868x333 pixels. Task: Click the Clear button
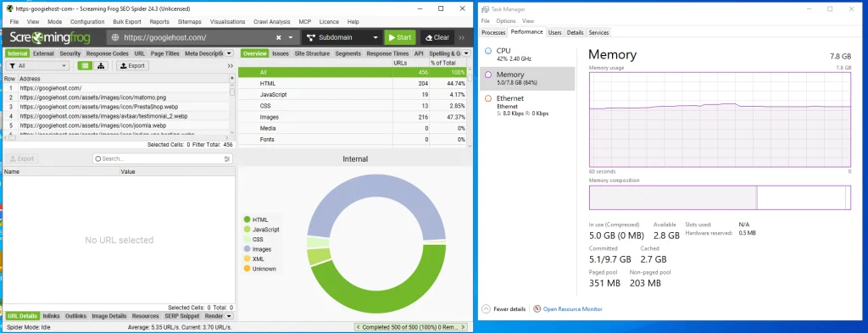(437, 37)
